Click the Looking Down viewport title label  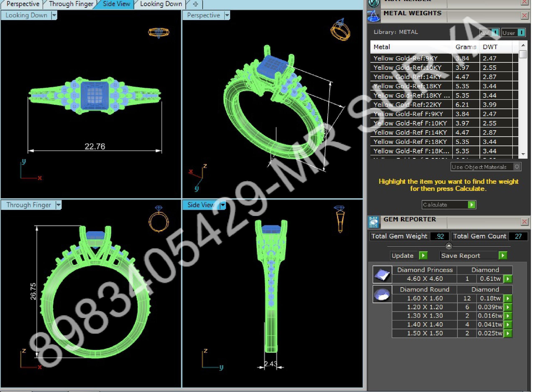click(26, 15)
